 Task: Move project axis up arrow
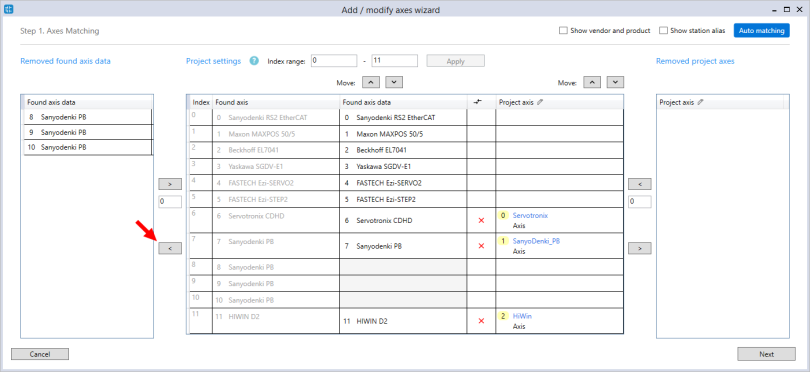coord(592,82)
